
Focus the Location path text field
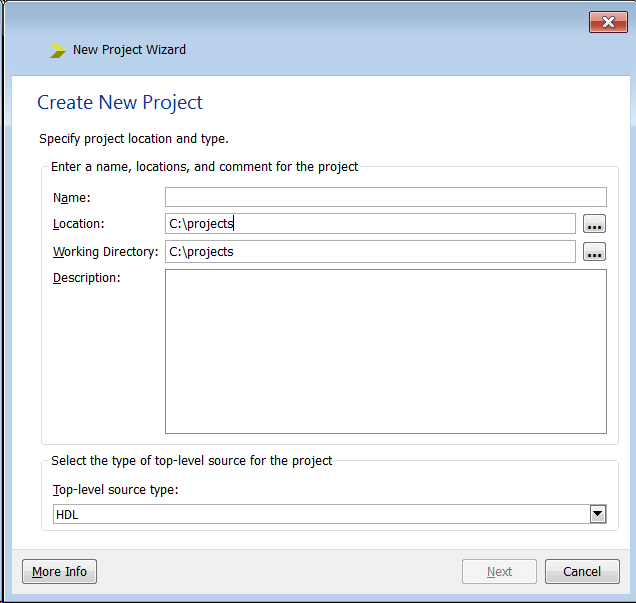[370, 224]
